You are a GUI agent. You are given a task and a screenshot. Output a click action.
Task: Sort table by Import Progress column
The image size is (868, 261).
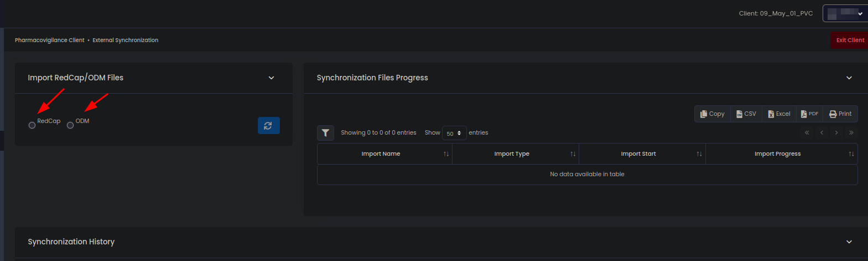click(777, 154)
